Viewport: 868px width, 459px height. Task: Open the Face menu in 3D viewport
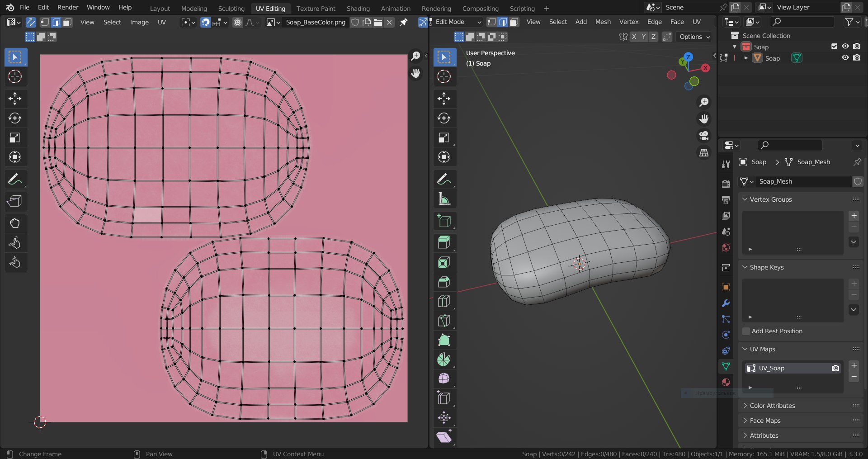pos(677,22)
